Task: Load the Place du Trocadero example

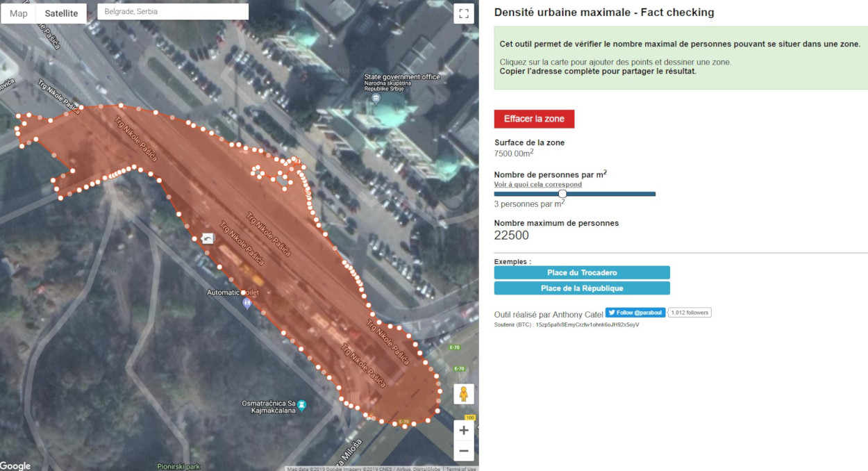Action: (x=582, y=272)
